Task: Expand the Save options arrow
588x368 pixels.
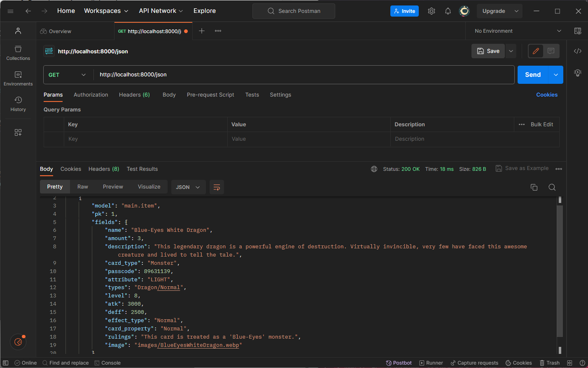Action: [511, 51]
